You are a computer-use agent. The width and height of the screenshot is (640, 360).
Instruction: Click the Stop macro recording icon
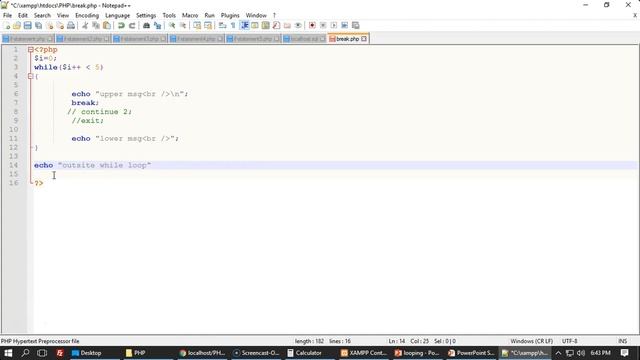pyautogui.click(x=323, y=25)
